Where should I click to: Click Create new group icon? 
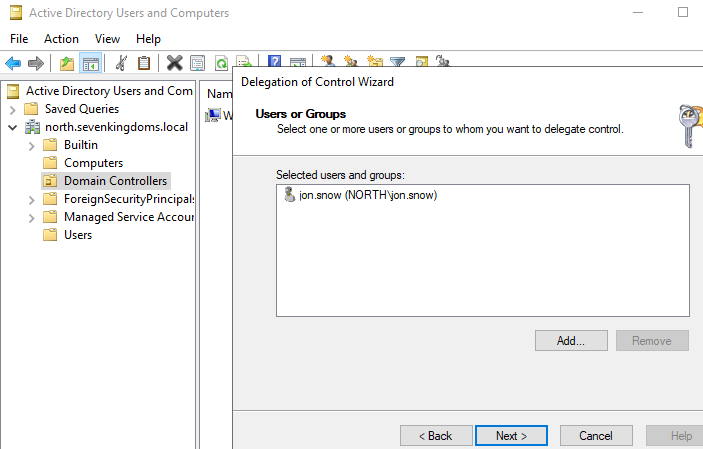coord(351,61)
